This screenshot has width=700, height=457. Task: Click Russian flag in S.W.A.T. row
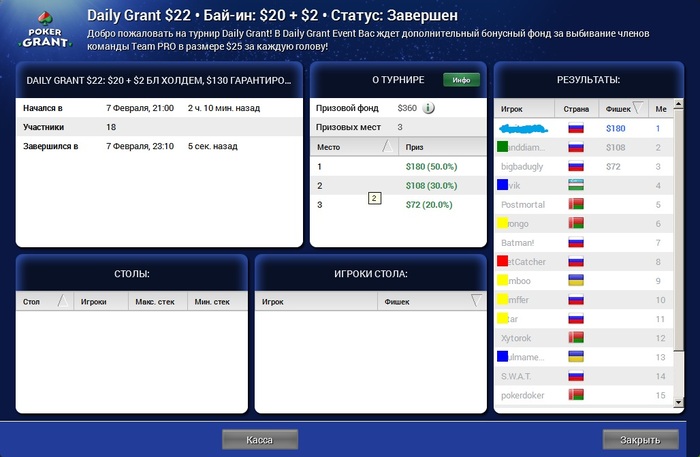(x=576, y=376)
